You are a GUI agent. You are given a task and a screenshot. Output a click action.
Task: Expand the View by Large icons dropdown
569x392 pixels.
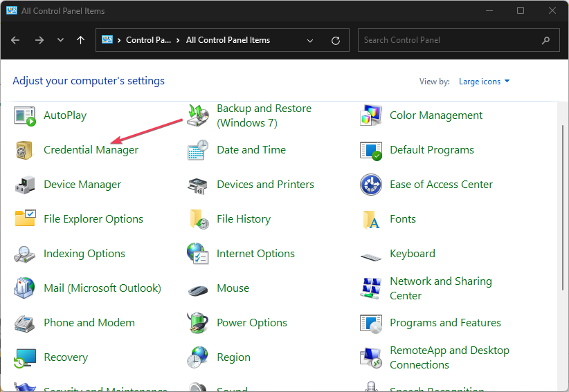click(484, 82)
